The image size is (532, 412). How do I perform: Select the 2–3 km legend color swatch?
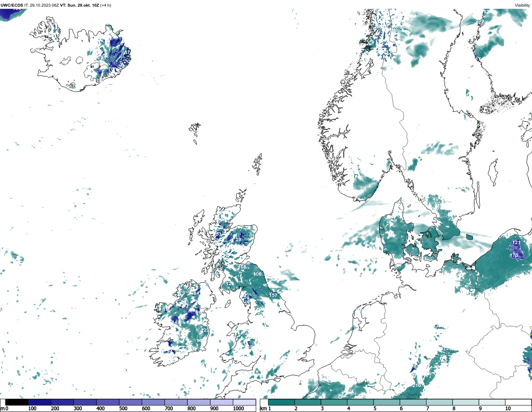(x=308, y=402)
